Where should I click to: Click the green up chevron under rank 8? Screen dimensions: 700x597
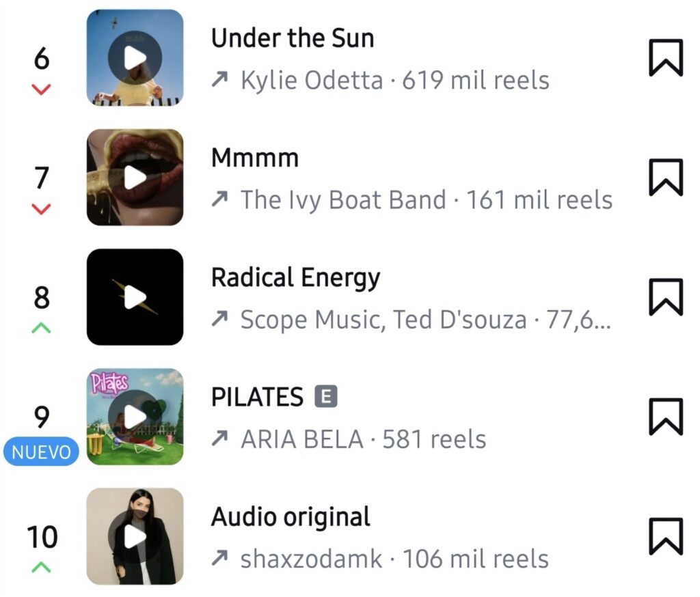pyautogui.click(x=41, y=328)
